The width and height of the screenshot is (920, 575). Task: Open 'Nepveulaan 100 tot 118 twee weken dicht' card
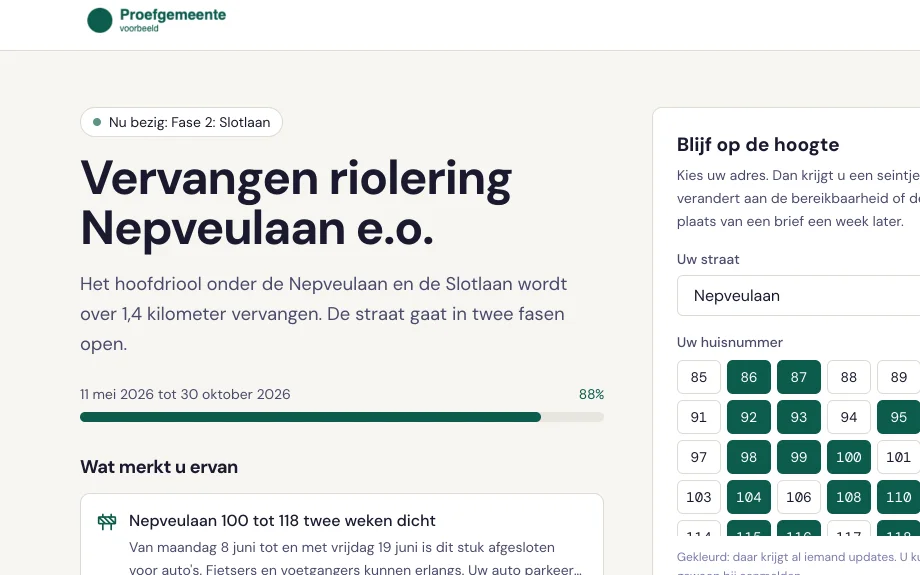point(342,535)
